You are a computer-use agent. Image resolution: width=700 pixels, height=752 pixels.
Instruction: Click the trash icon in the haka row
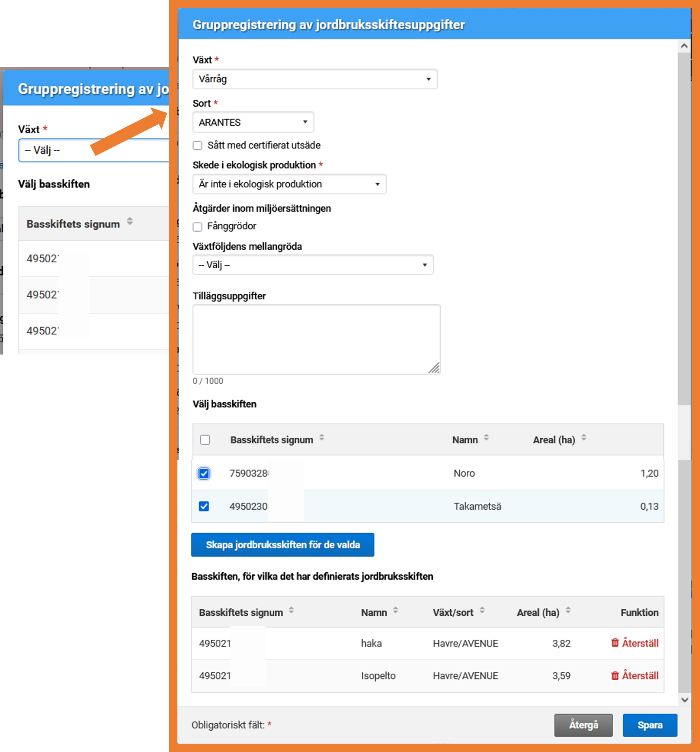[614, 643]
